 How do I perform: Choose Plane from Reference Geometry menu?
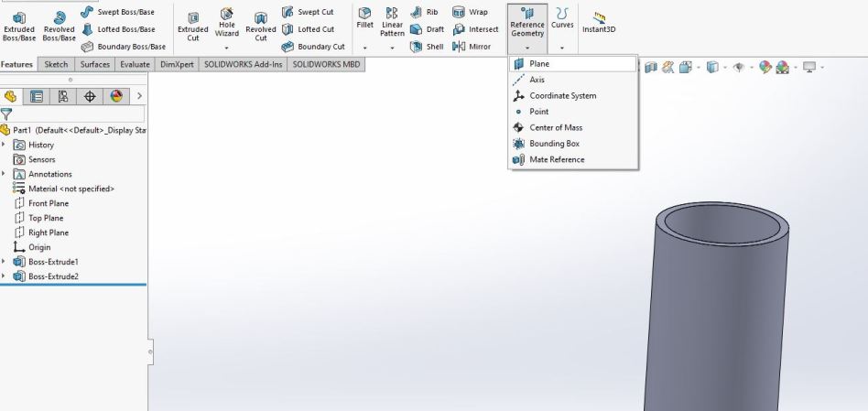tap(539, 64)
